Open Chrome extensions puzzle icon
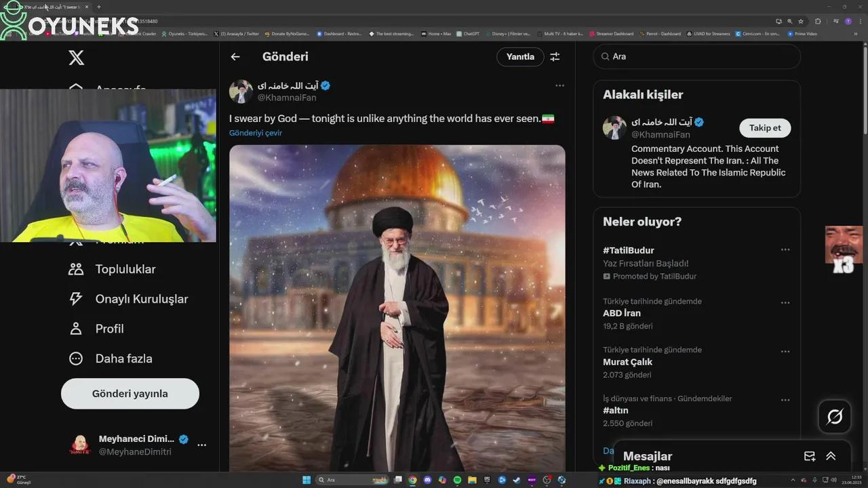Screen dimensions: 868x488 (x=818, y=21)
